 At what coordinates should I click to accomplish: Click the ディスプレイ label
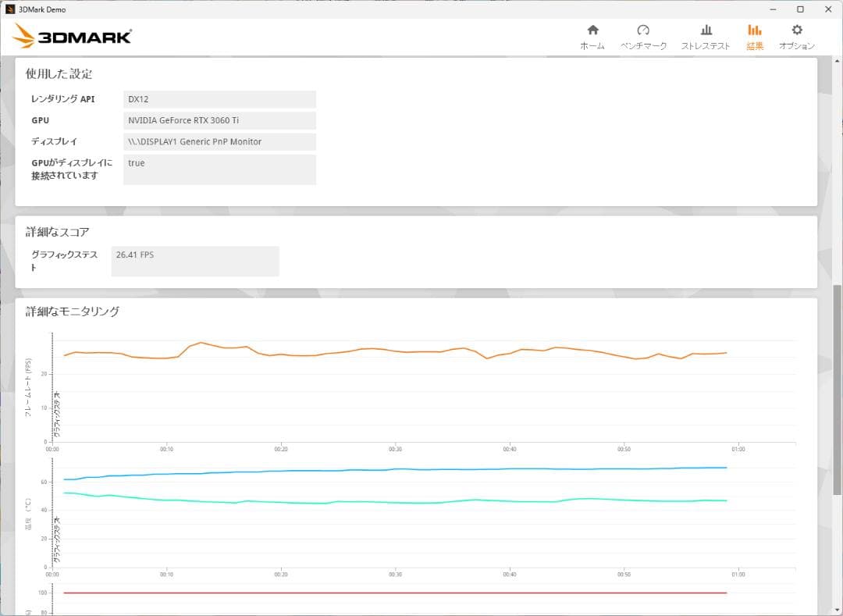pos(54,141)
